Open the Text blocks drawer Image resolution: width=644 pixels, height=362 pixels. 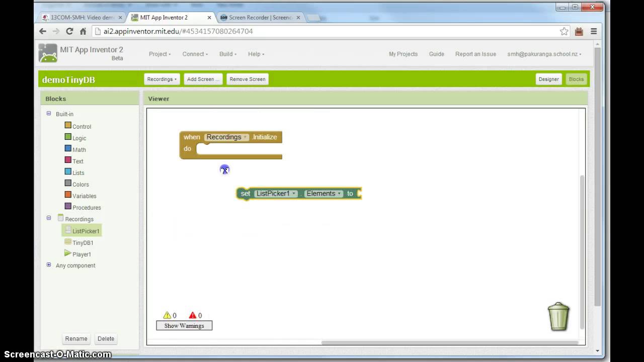pos(77,161)
